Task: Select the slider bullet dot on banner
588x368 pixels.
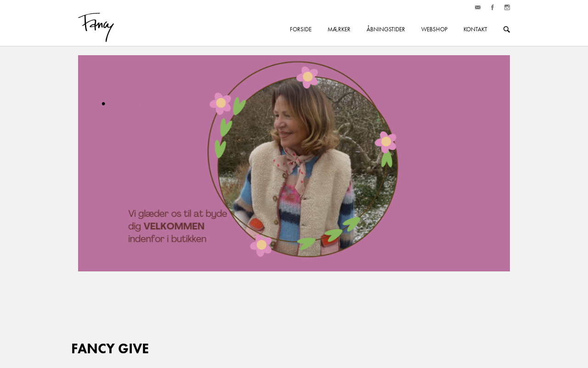Action: [x=103, y=104]
